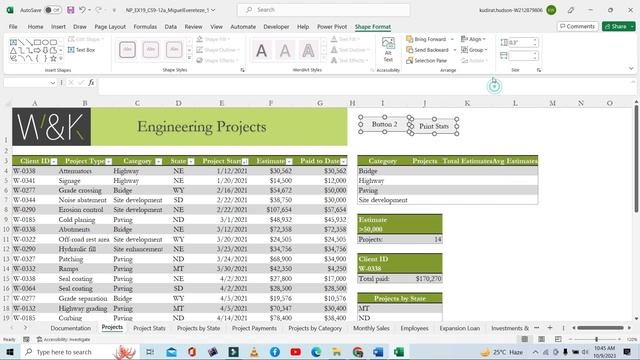Choose the first WordArt style A
This screenshot has width=640, height=360.
pos(261,51)
